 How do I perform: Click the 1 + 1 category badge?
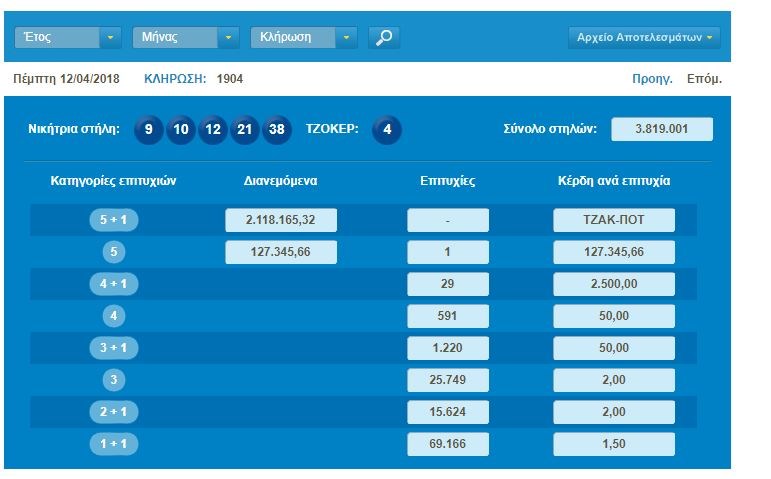113,444
